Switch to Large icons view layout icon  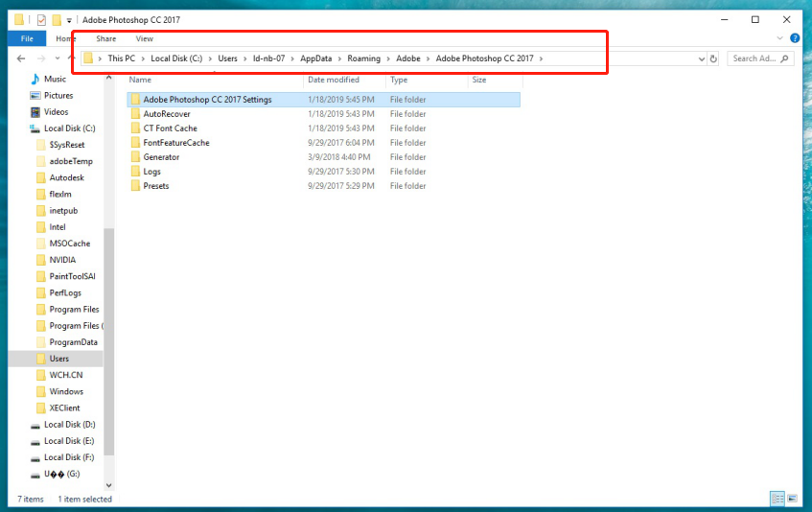click(x=792, y=500)
